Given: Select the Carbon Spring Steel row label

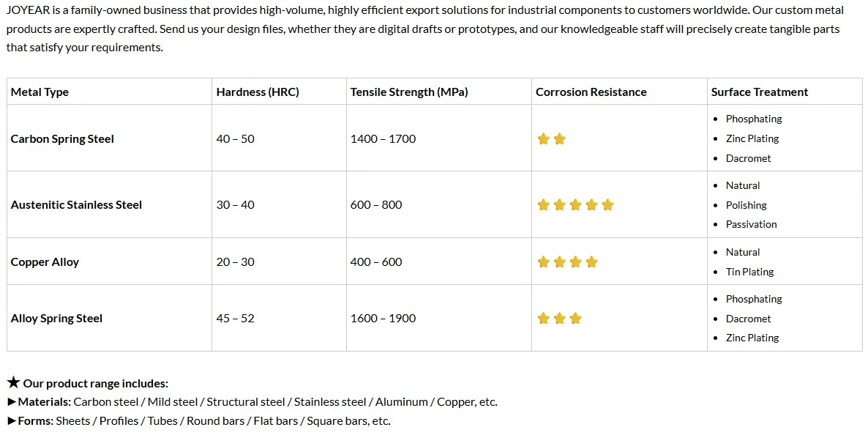Looking at the screenshot, I should [62, 139].
